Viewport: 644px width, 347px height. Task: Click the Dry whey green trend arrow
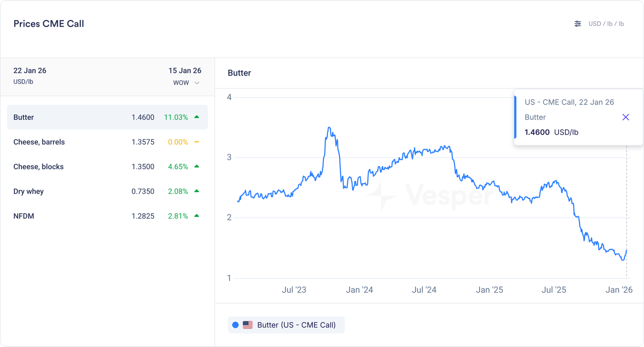197,191
